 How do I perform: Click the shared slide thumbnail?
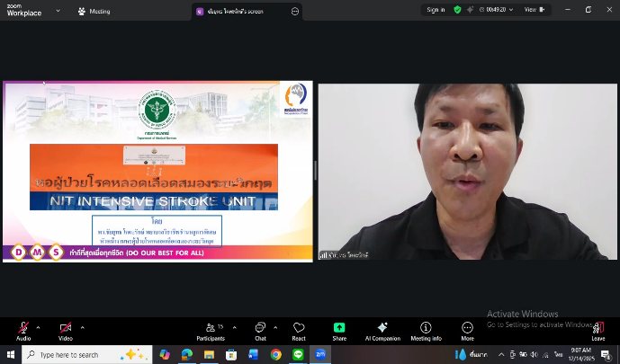[157, 172]
